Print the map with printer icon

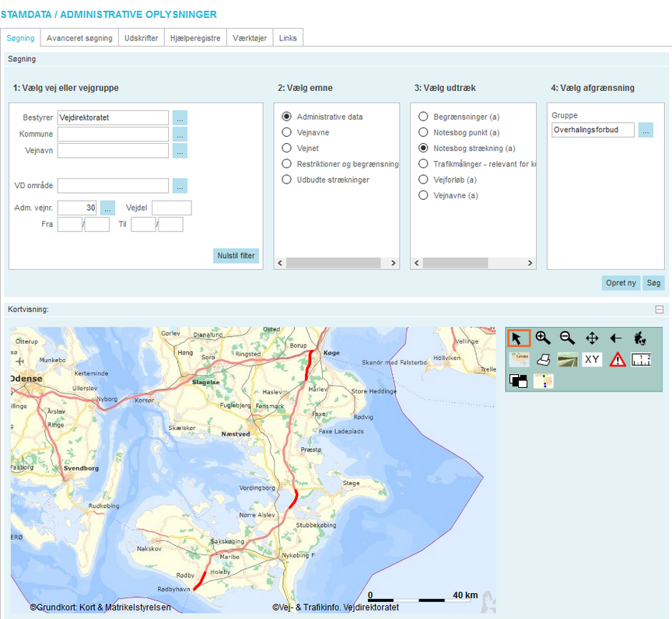point(543,359)
